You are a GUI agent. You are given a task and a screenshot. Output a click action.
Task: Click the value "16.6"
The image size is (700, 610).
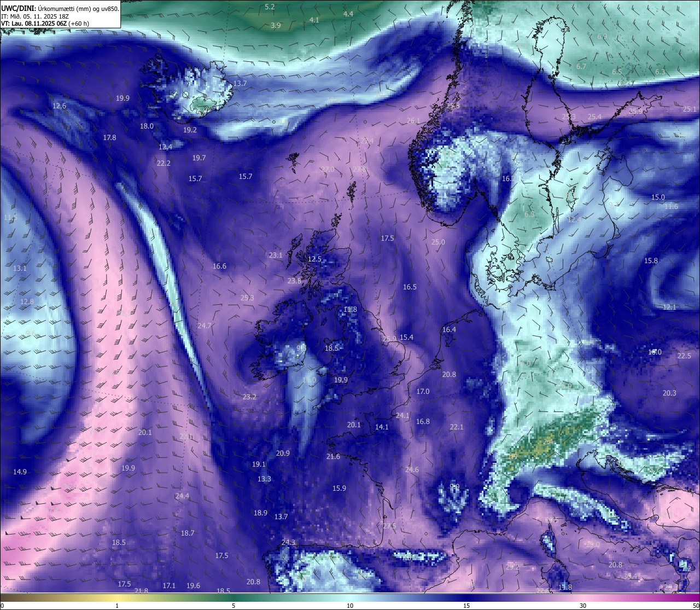[219, 266]
